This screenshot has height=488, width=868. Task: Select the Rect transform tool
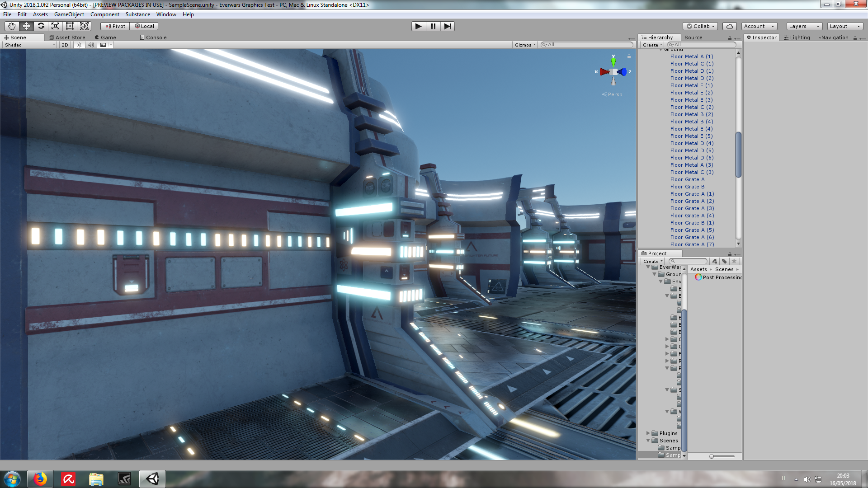[x=70, y=26]
